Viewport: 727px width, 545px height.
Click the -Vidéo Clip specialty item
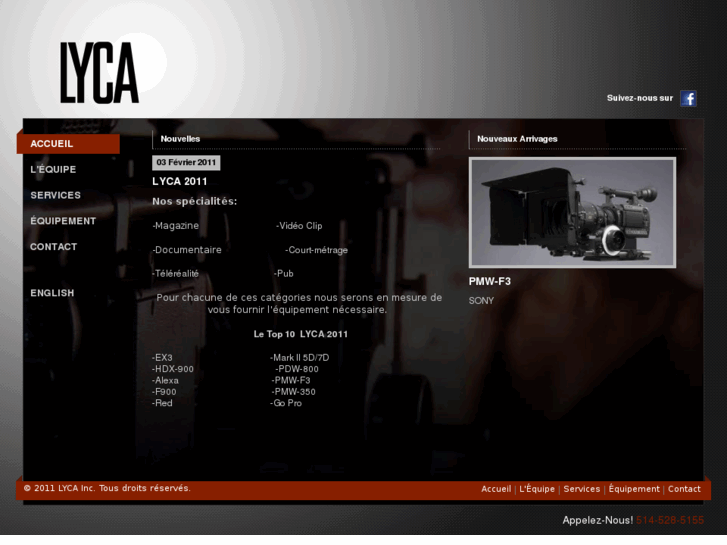point(299,226)
